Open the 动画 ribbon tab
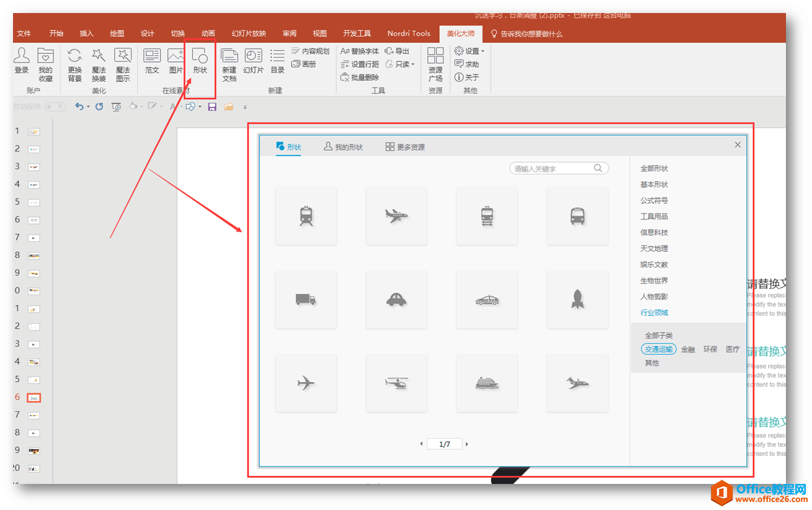 point(208,34)
